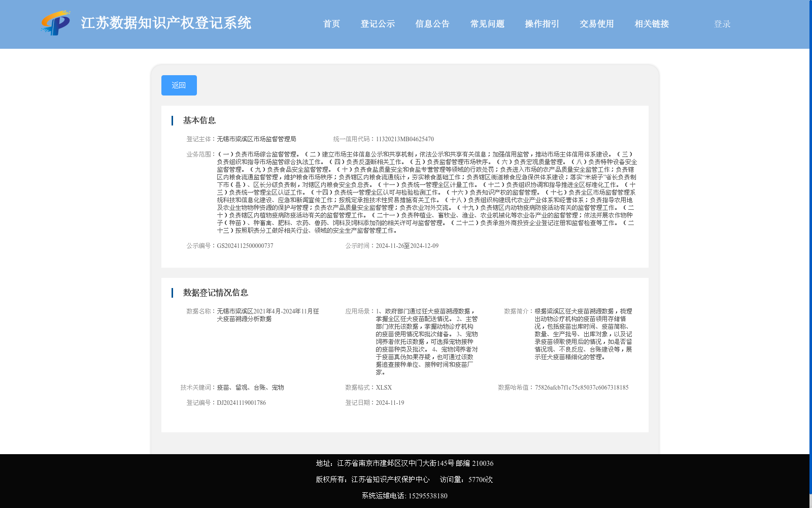Image resolution: width=812 pixels, height=508 pixels.
Task: Select the footer address line 地址
Action: click(404, 463)
